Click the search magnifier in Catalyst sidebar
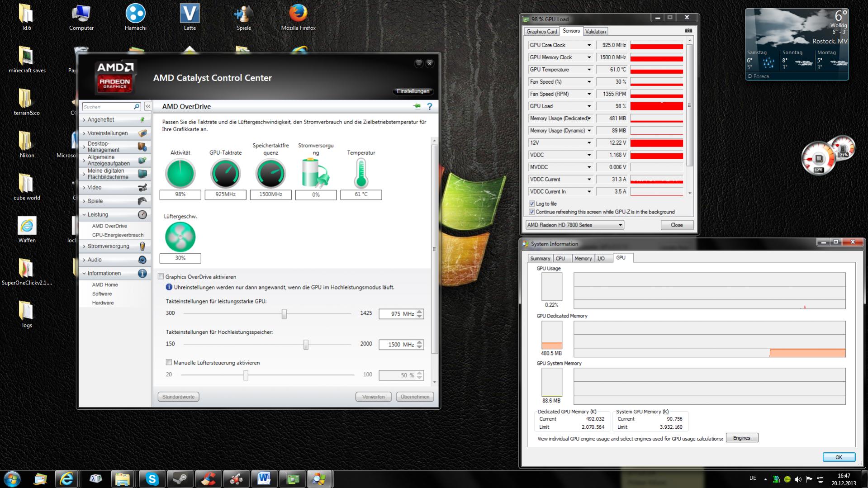Image resolution: width=868 pixels, height=488 pixels. point(137,107)
